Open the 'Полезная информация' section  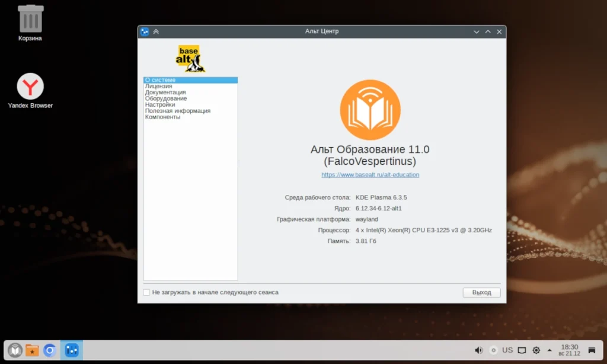(x=190, y=111)
